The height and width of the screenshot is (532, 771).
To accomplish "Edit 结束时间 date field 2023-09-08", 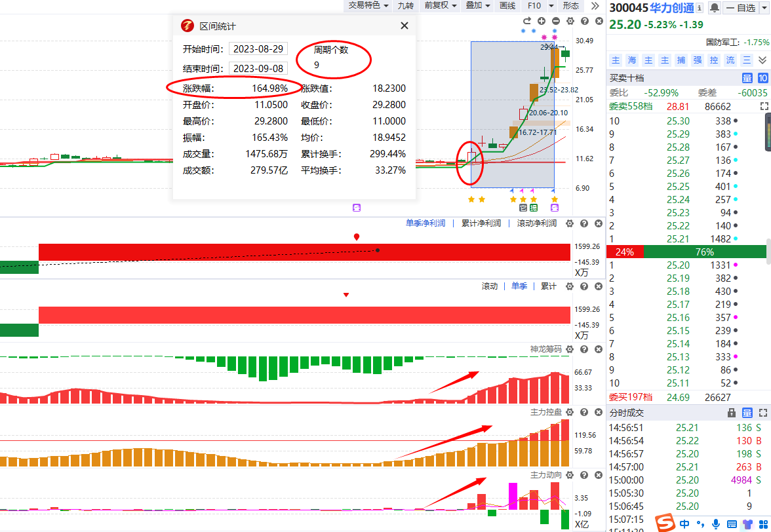I will (258, 68).
